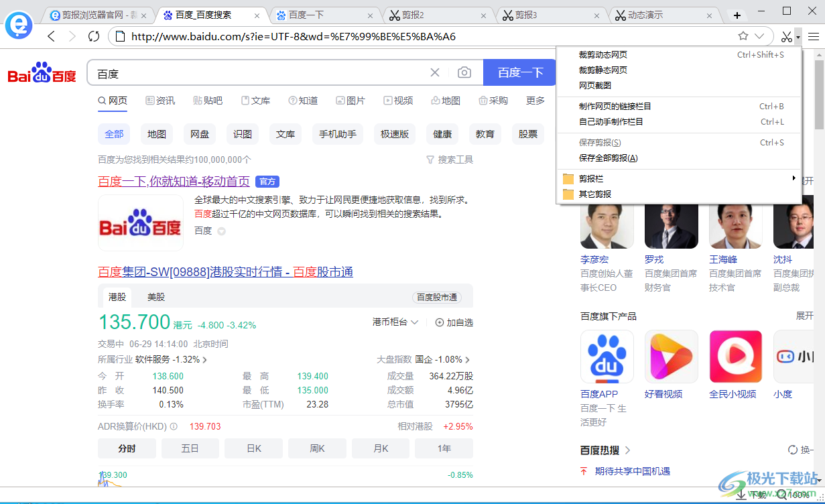Select the 日K chart period
This screenshot has height=504, width=825.
(254, 448)
